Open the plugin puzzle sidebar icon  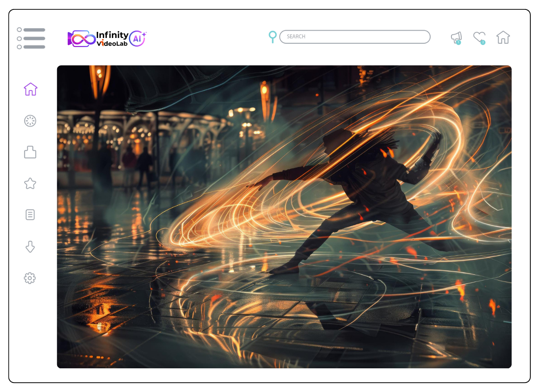click(30, 152)
